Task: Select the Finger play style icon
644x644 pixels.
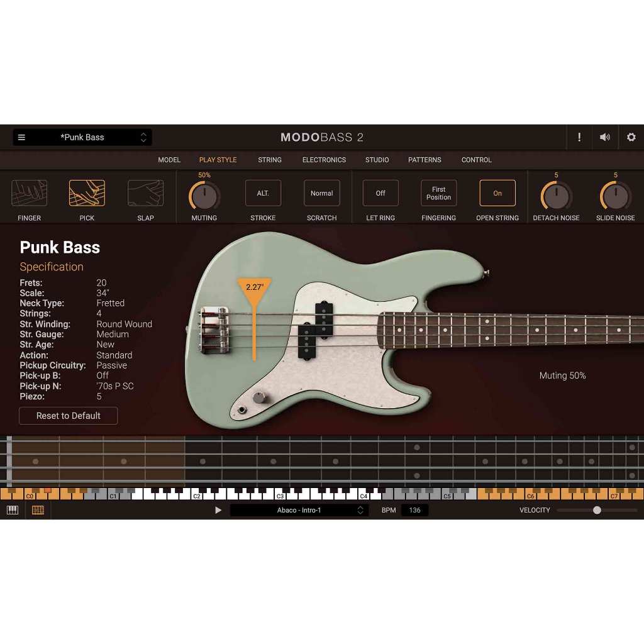Action: [x=29, y=193]
